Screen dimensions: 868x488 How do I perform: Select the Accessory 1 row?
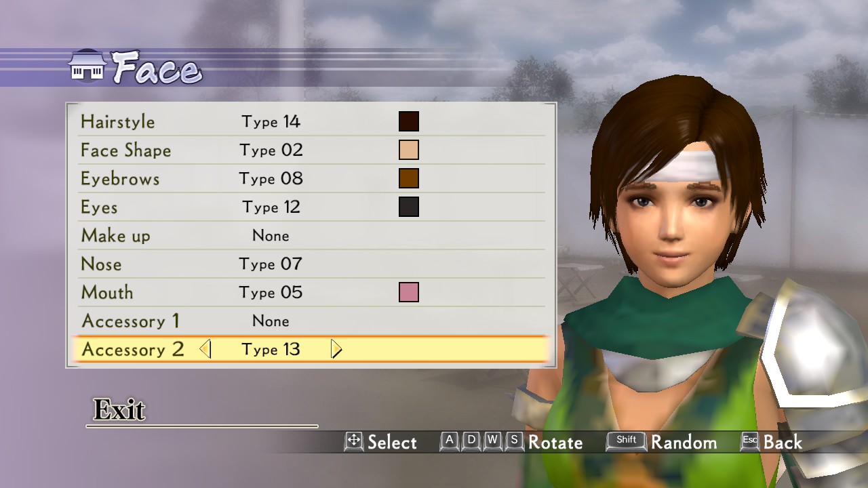310,321
